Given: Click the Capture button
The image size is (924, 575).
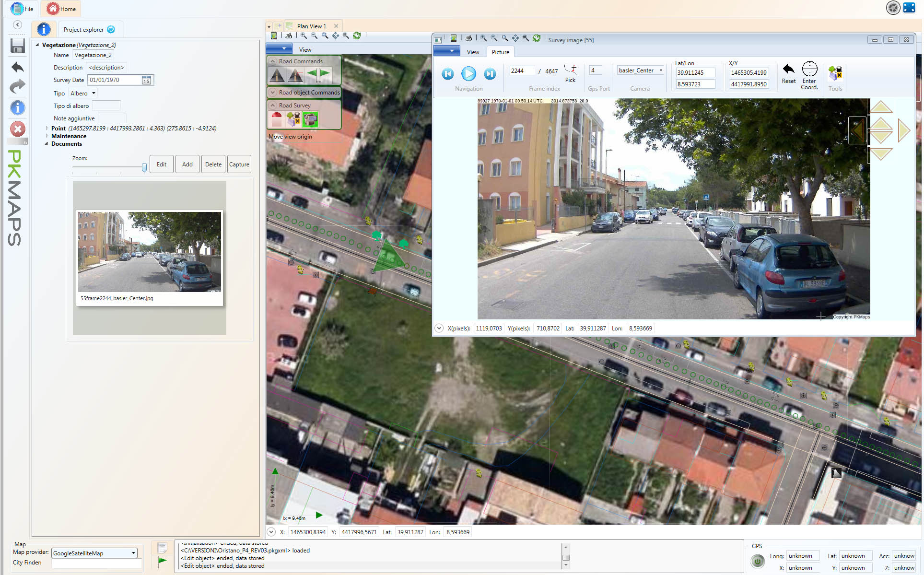Looking at the screenshot, I should click(x=239, y=164).
